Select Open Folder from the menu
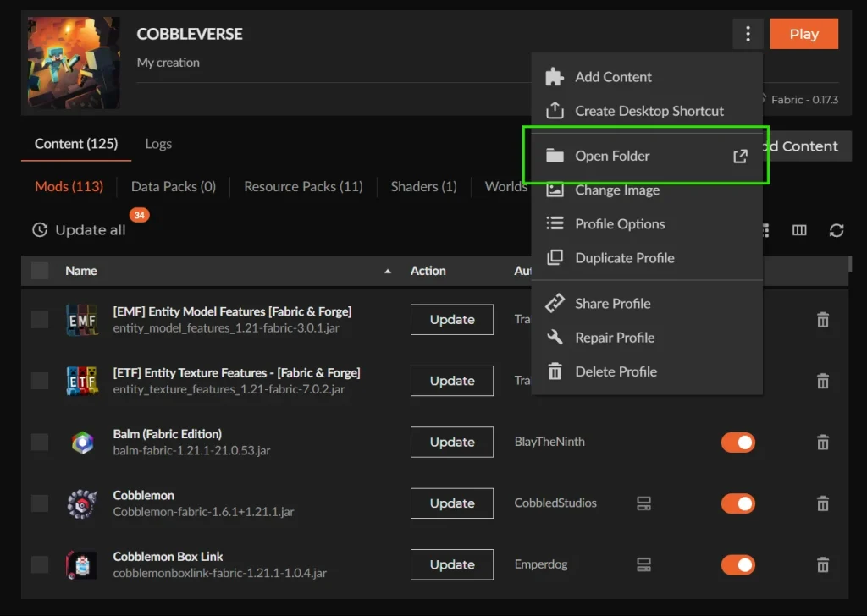This screenshot has height=616, width=867. [612, 156]
